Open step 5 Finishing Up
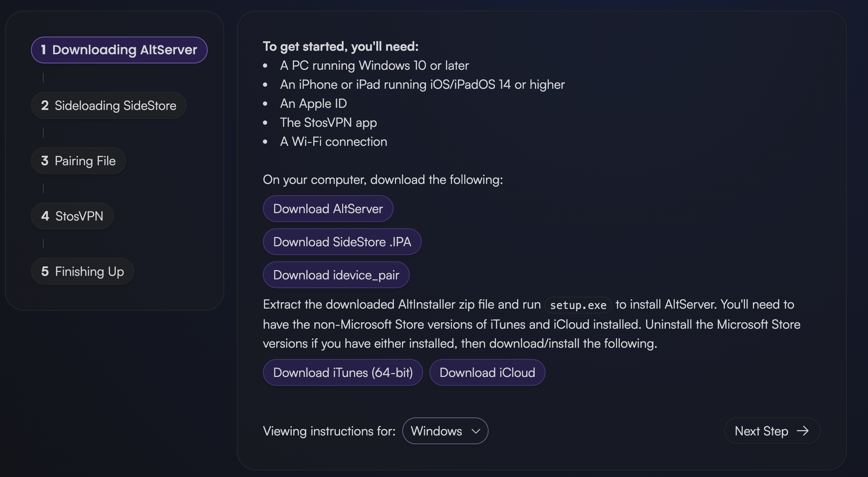Viewport: 868px width, 477px height. [x=83, y=271]
